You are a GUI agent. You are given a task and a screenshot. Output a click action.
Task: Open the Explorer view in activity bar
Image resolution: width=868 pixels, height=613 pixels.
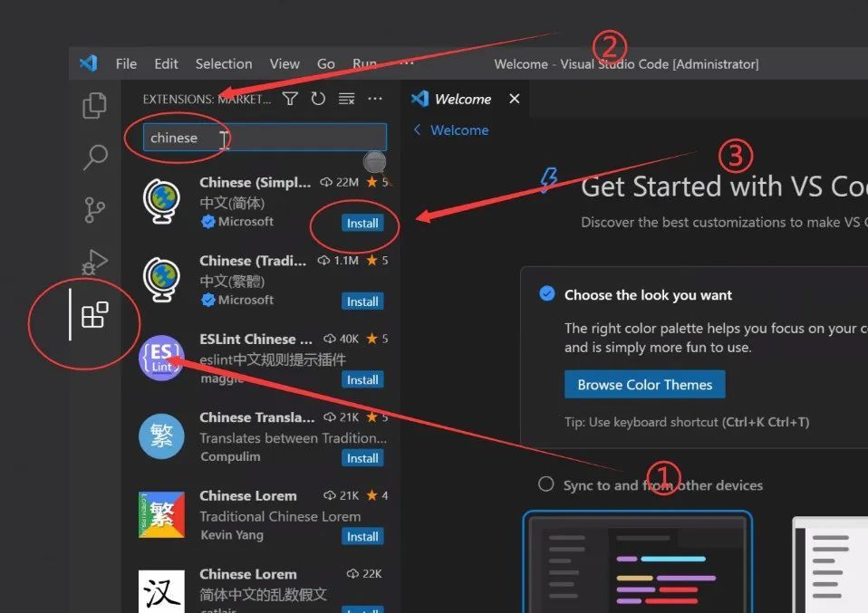94,105
